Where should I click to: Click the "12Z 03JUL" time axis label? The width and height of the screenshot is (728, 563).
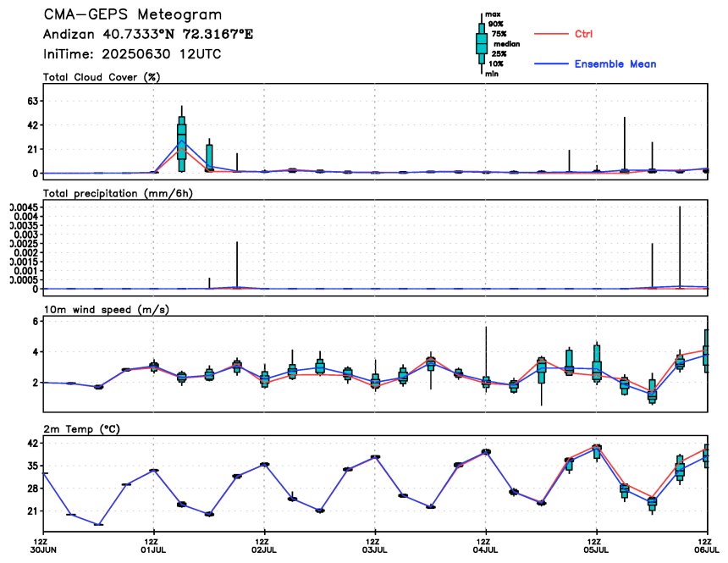[x=375, y=546]
